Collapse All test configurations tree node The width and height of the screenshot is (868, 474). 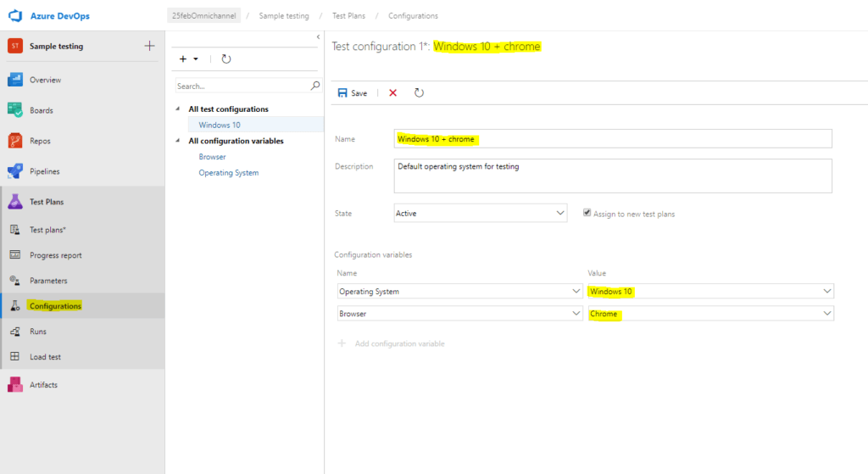[178, 109]
